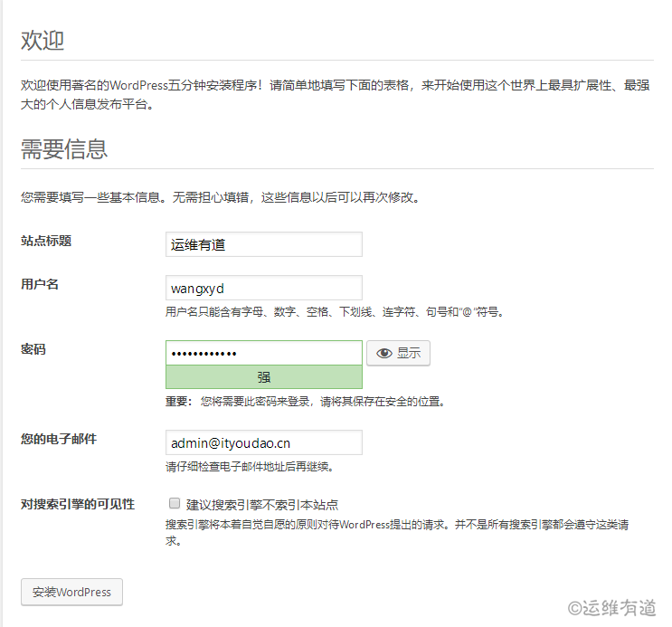Click the green 强 password strength bar

click(x=263, y=377)
